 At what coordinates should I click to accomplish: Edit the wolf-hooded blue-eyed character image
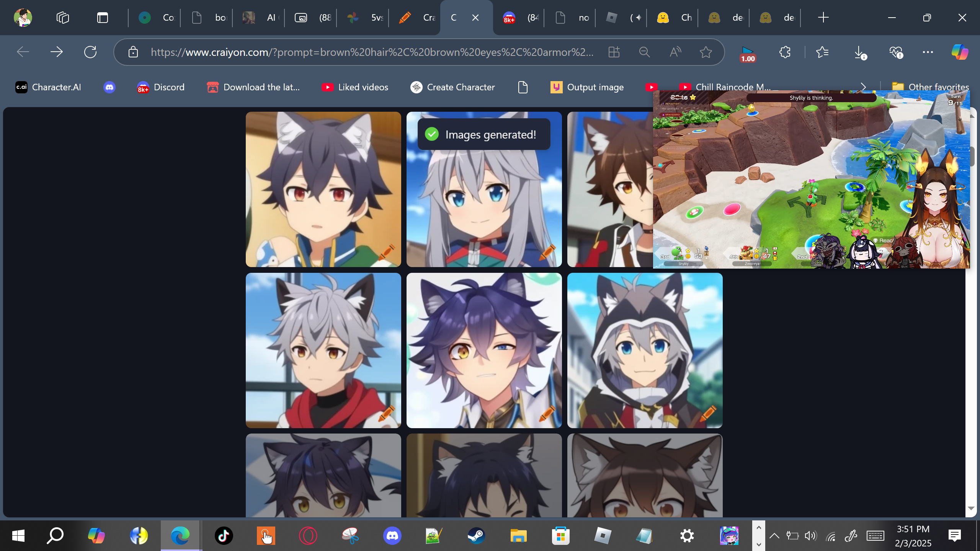[x=708, y=413]
